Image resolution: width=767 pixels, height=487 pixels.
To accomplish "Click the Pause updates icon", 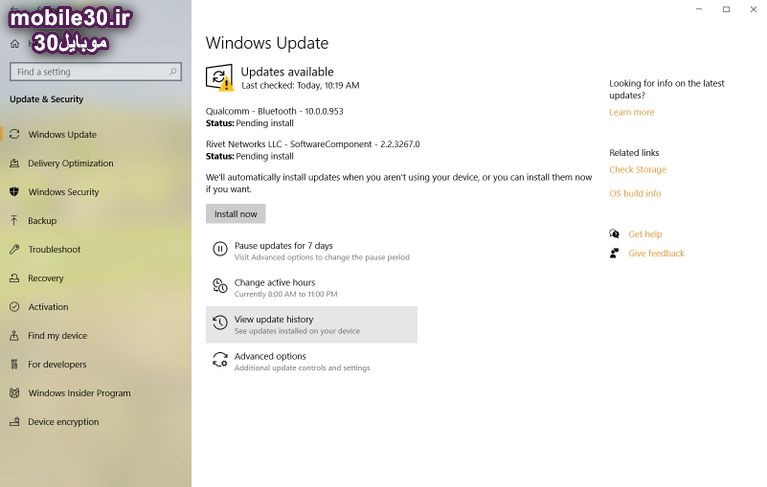I will tap(220, 249).
